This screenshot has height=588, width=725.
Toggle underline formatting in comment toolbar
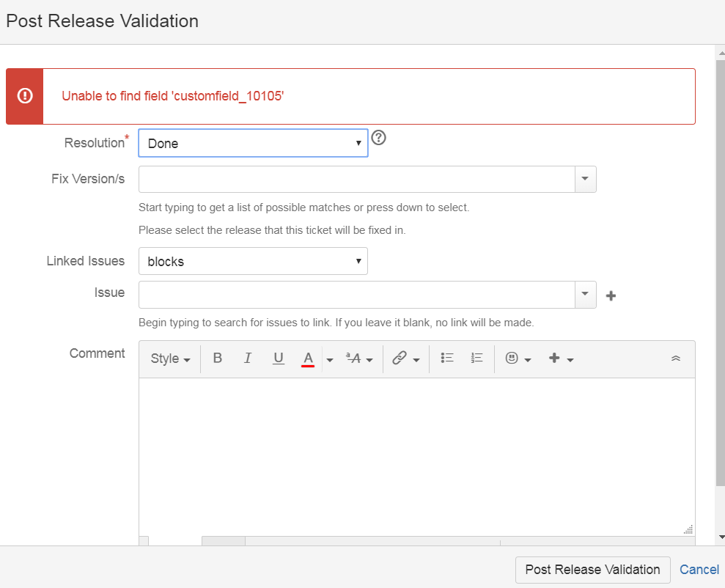click(279, 359)
